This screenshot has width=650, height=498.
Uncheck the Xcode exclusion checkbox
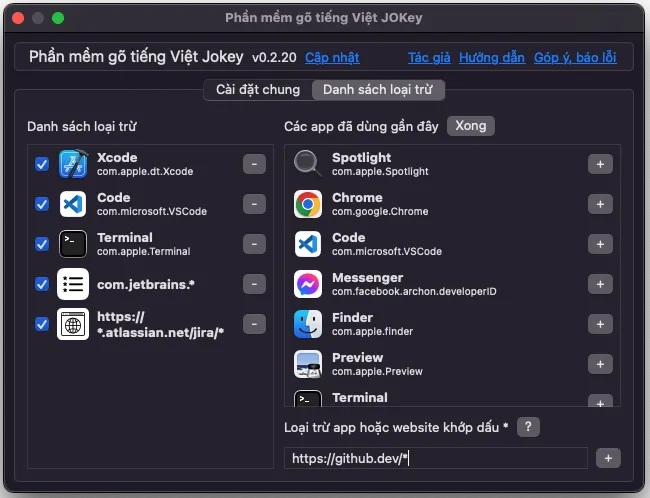(42, 164)
